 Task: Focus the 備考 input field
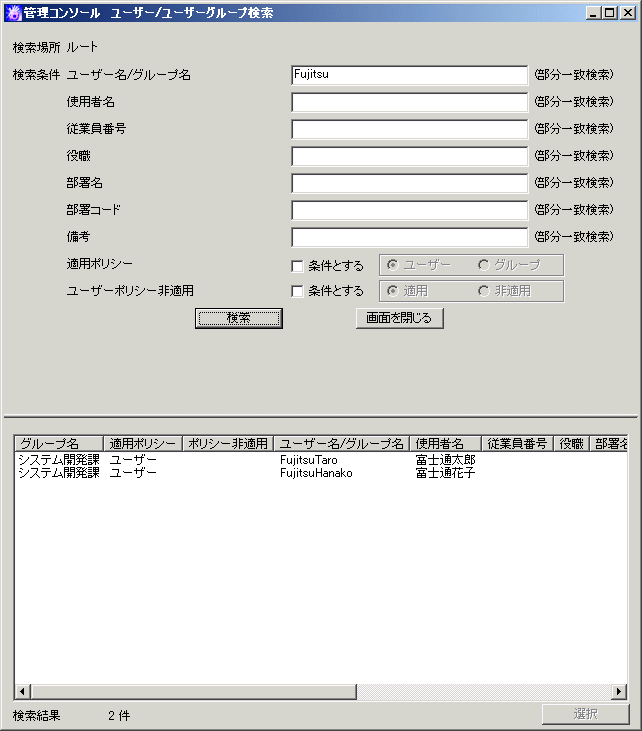tap(409, 237)
